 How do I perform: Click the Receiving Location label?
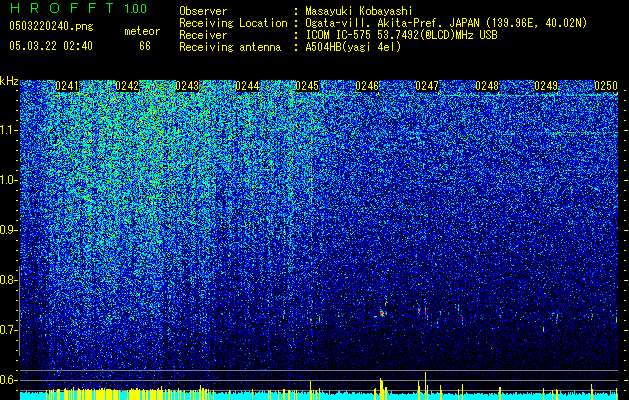coord(233,23)
